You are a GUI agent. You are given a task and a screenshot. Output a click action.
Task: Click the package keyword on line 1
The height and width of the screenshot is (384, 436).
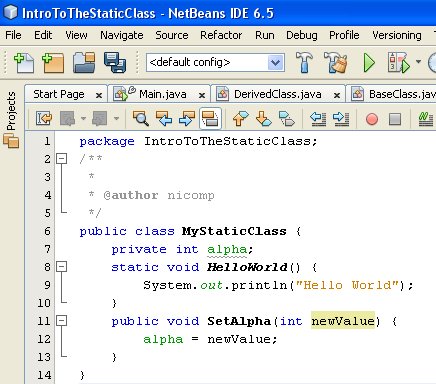(107, 141)
